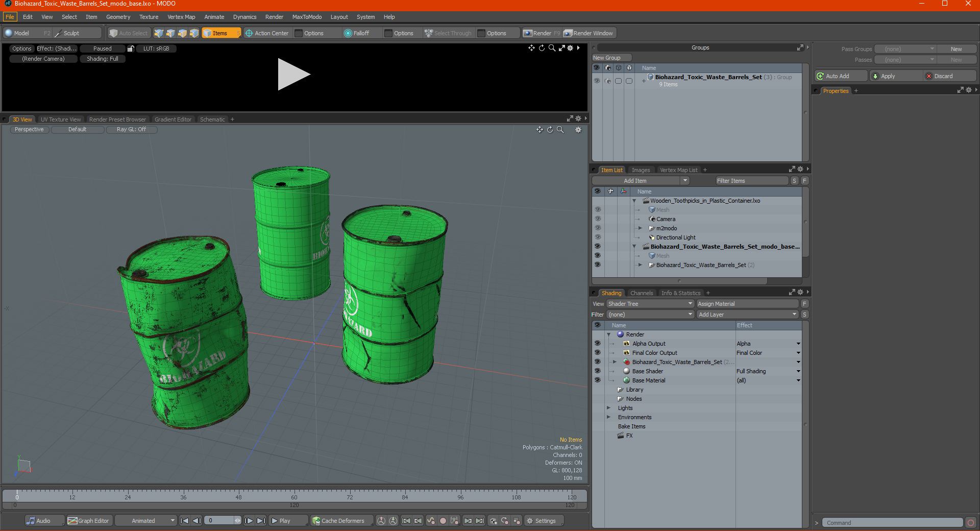Click Apply button

897,76
